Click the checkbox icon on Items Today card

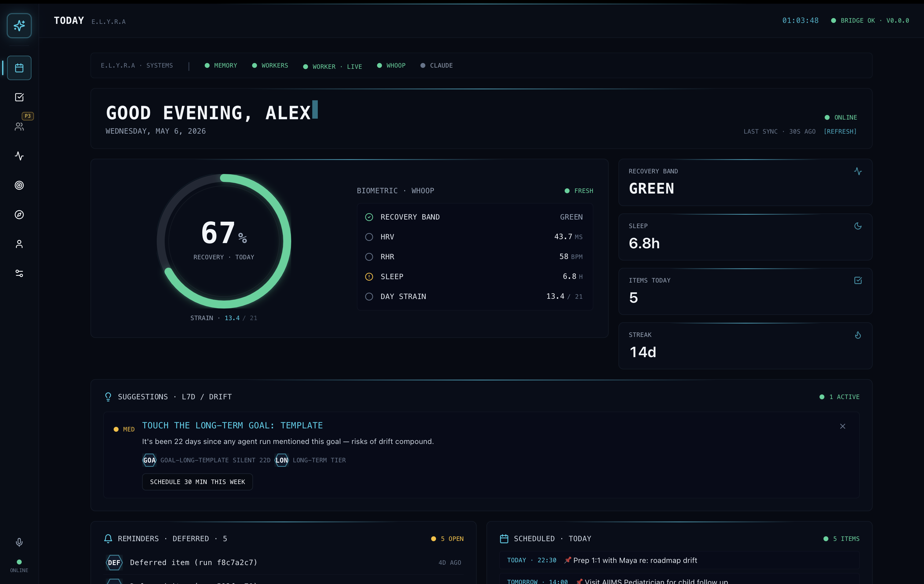point(858,281)
